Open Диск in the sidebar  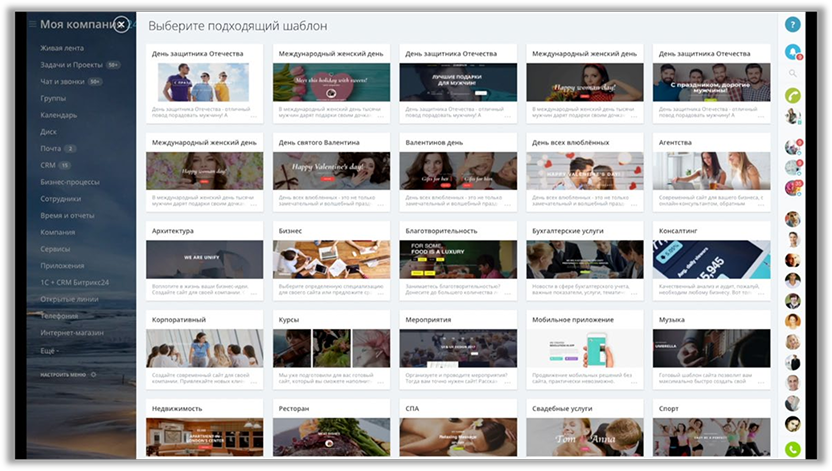[48, 132]
